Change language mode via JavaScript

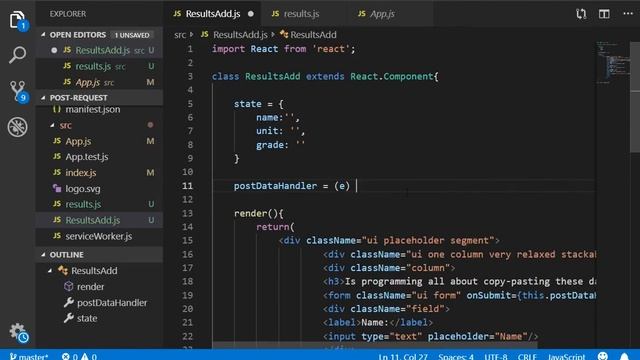pyautogui.click(x=566, y=356)
